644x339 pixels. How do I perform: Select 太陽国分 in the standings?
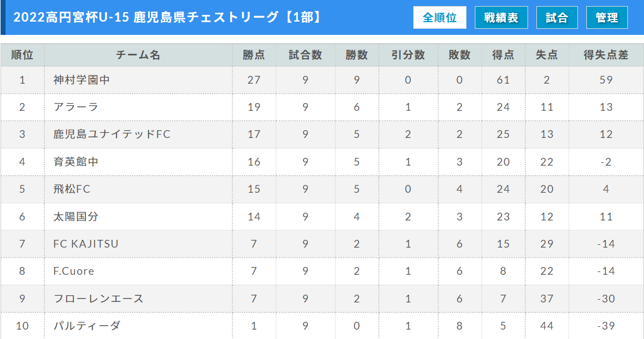pos(76,217)
